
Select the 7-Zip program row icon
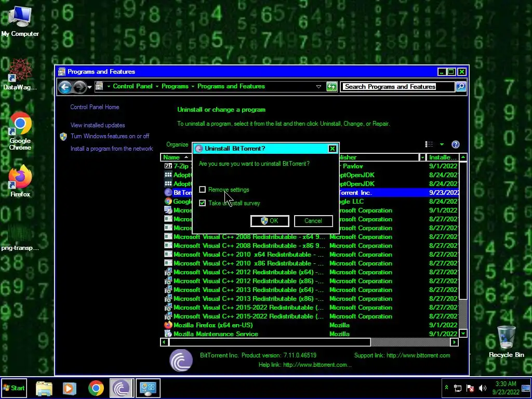pyautogui.click(x=168, y=166)
